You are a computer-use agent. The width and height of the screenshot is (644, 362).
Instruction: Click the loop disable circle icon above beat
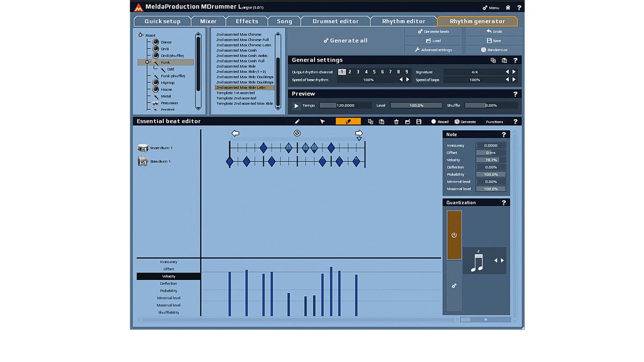297,133
